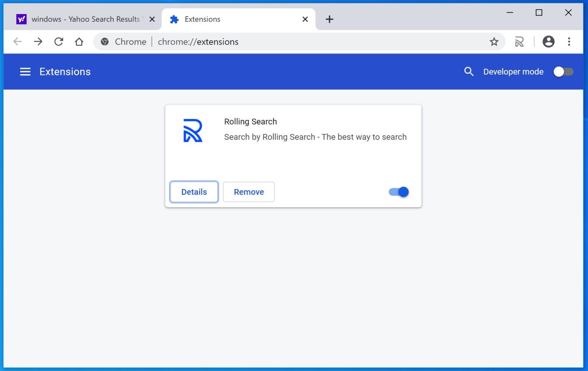Close the Chrome window
This screenshot has width=588, height=371.
(x=568, y=13)
